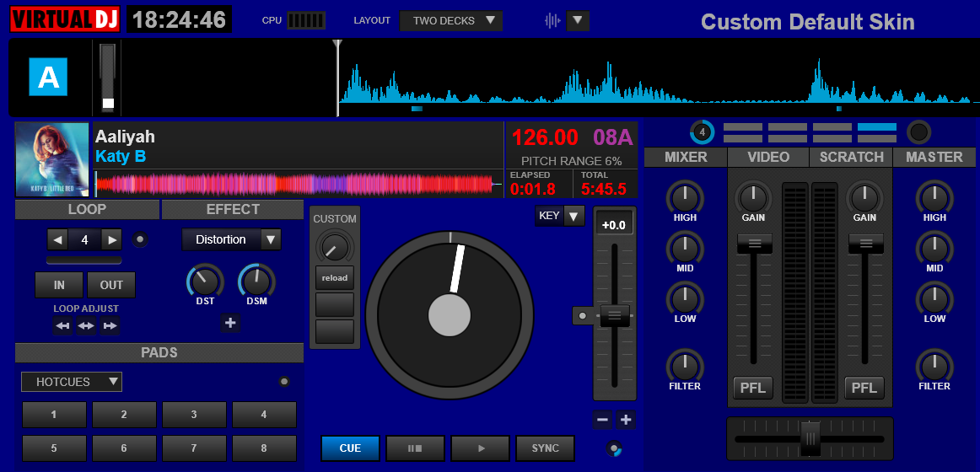Screen dimensions: 980x472
Task: Trigger hotcue pad 1
Action: [x=54, y=414]
